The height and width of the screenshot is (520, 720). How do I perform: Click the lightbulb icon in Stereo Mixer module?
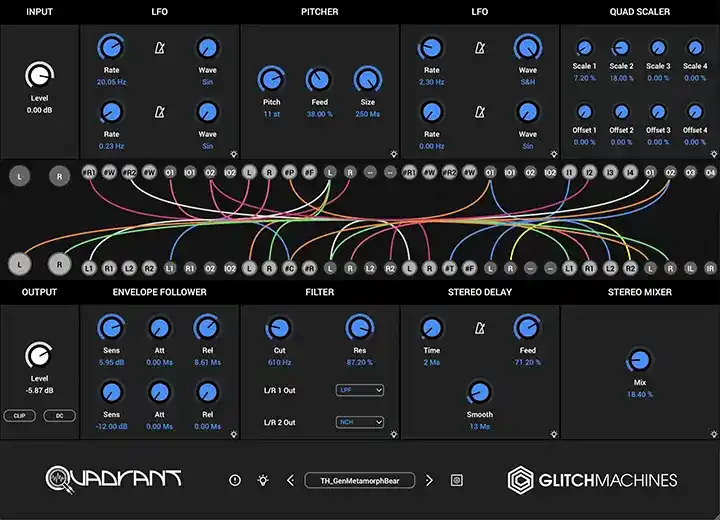(x=714, y=434)
